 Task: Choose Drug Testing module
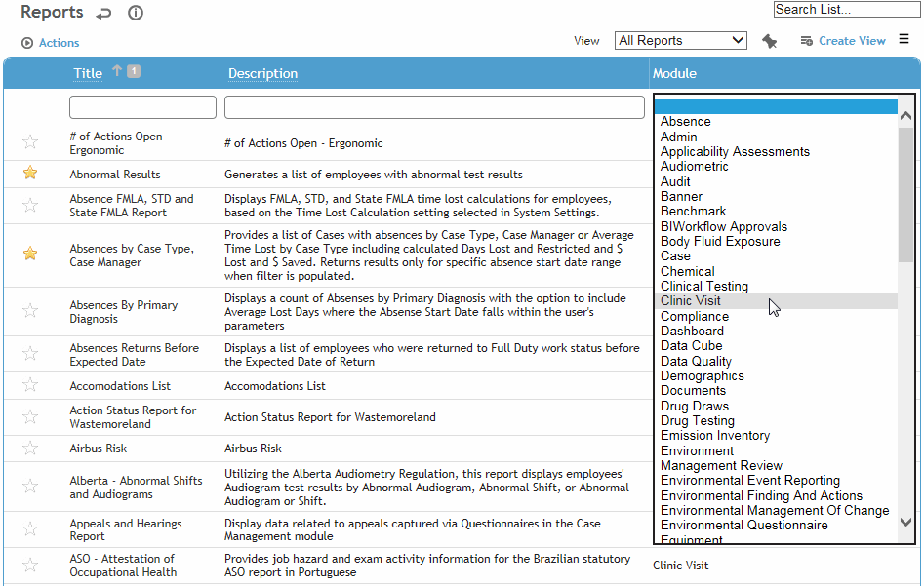(x=776, y=420)
